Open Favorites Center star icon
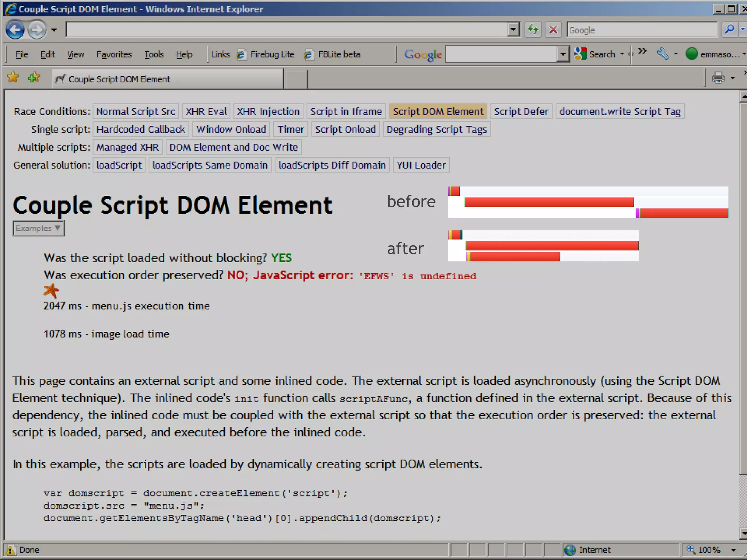 13,78
